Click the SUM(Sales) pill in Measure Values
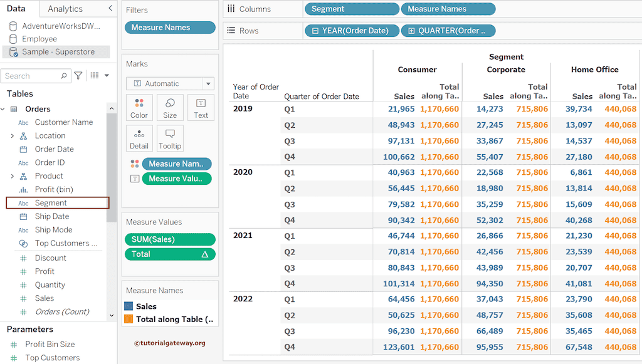 (x=170, y=239)
